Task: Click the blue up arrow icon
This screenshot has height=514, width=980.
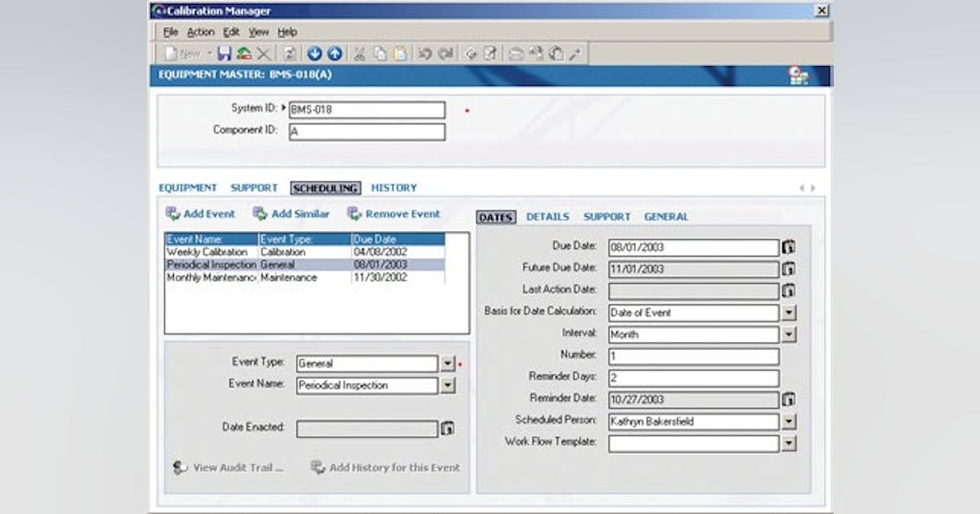Action: coord(334,54)
